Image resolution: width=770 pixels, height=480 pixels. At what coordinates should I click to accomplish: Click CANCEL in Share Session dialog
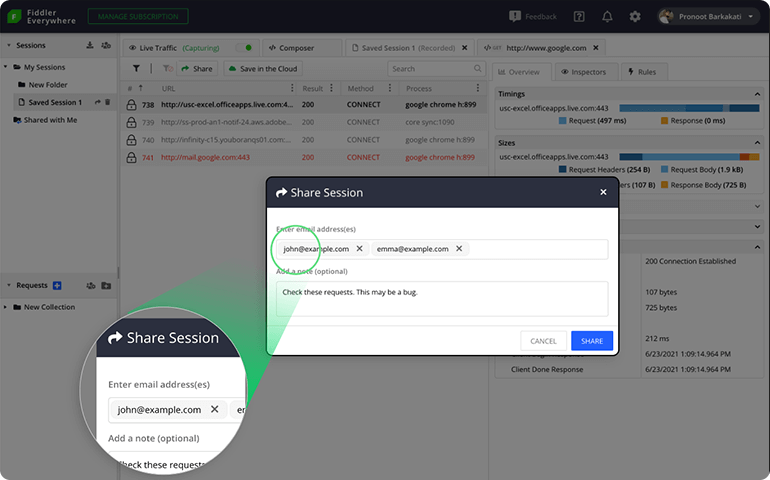point(543,341)
